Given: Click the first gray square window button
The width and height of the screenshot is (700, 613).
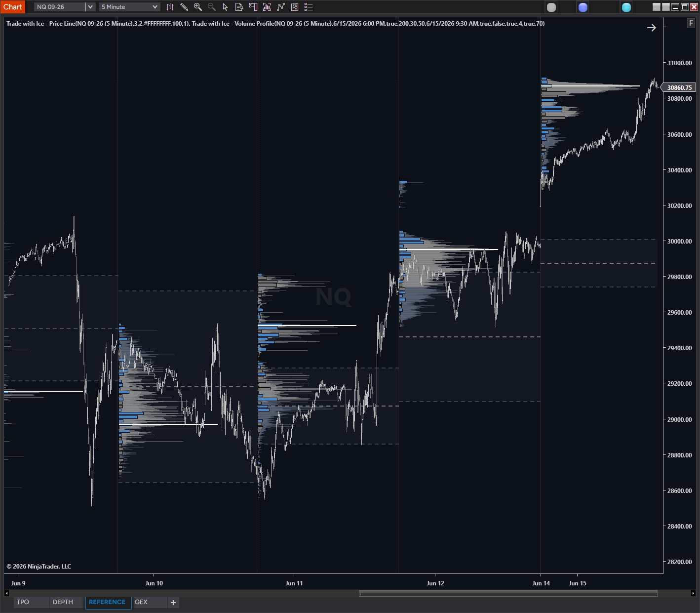Looking at the screenshot, I should tap(657, 7).
